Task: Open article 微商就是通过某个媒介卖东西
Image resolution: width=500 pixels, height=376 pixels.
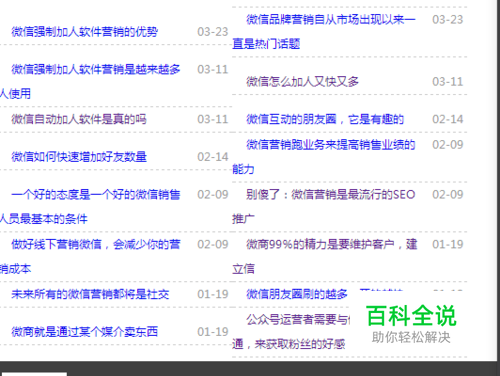Action: tap(85, 332)
